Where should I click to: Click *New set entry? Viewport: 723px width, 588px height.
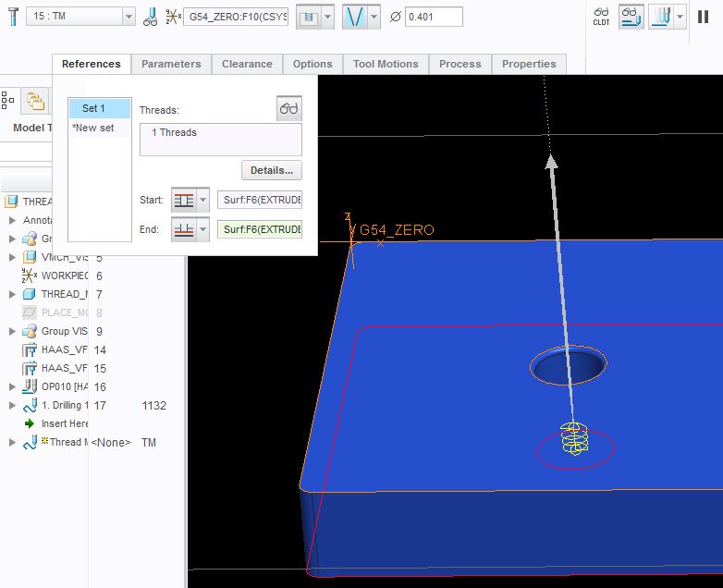(x=100, y=128)
